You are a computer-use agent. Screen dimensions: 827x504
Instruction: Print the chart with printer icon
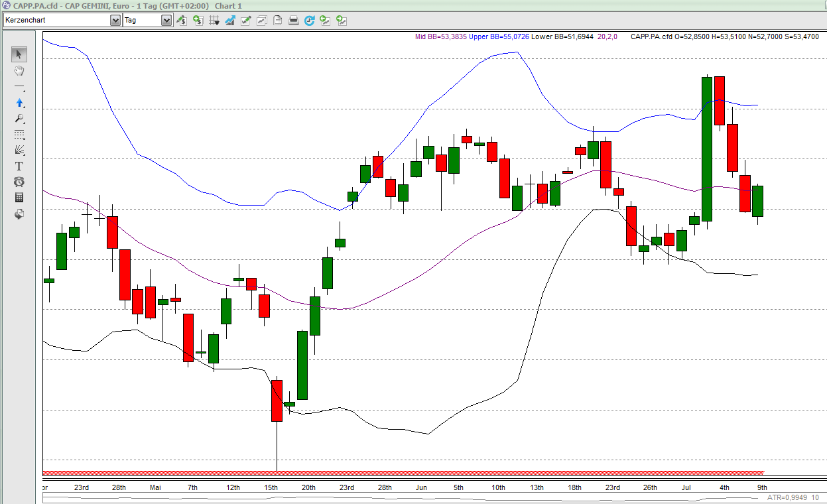294,21
